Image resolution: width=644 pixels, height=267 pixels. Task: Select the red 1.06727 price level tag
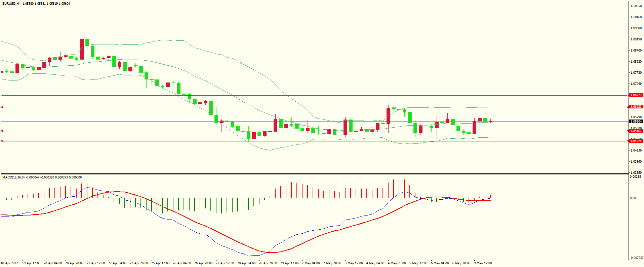(636, 95)
